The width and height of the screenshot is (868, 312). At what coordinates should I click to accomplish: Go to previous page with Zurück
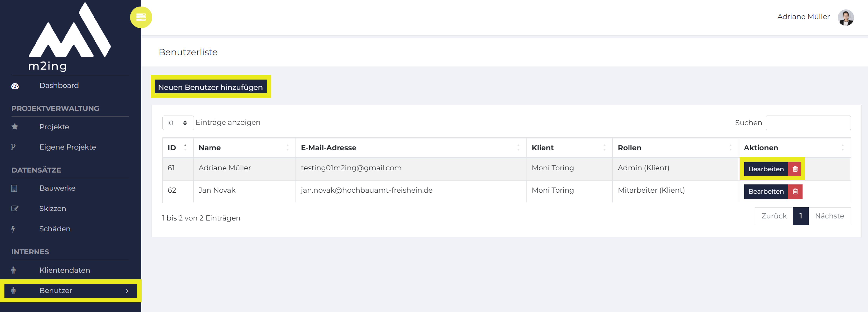coord(774,216)
